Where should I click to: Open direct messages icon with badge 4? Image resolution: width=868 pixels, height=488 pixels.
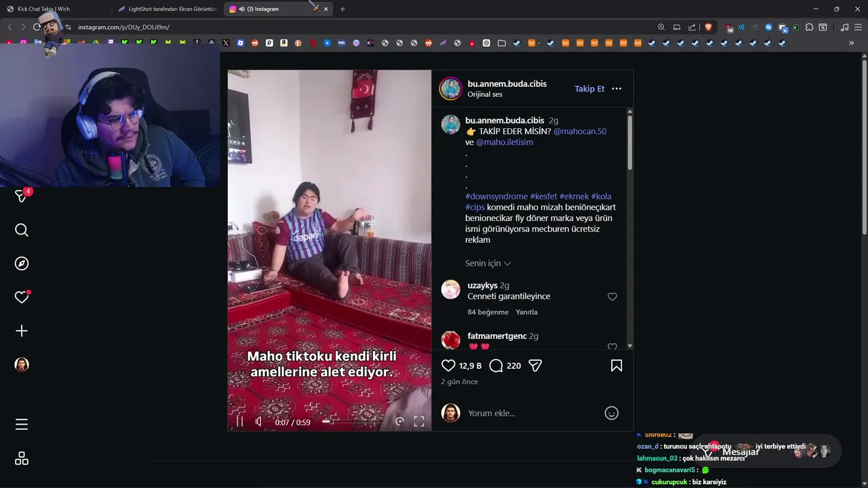pos(22,195)
